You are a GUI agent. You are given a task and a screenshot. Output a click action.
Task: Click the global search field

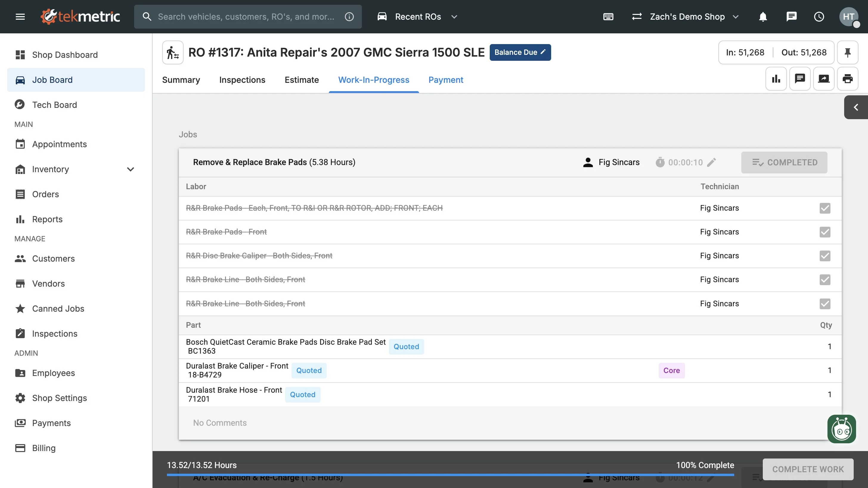point(246,16)
